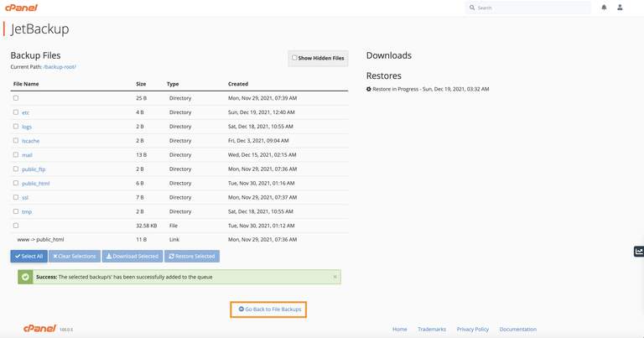Viewport: 644px width, 338px height.
Task: Open the lscache directory link
Action: tap(31, 141)
